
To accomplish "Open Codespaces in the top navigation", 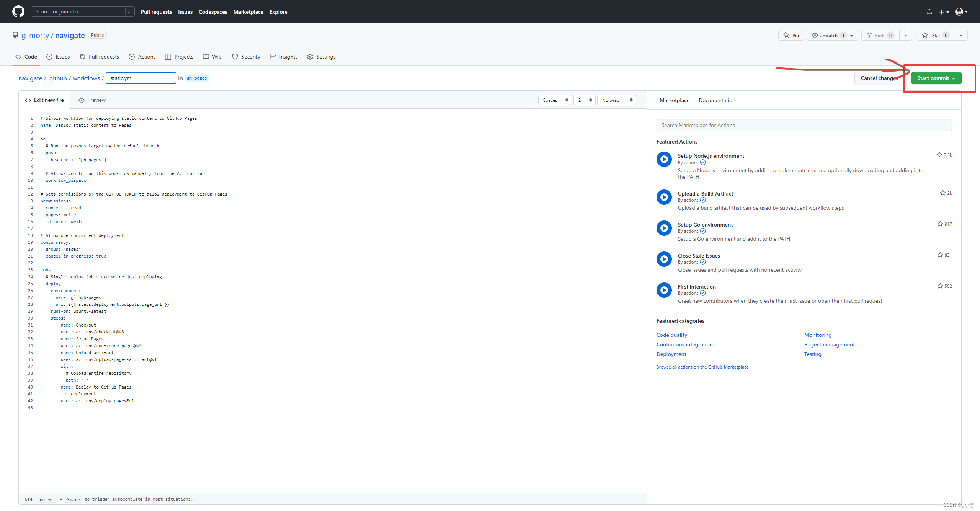I will click(x=213, y=12).
